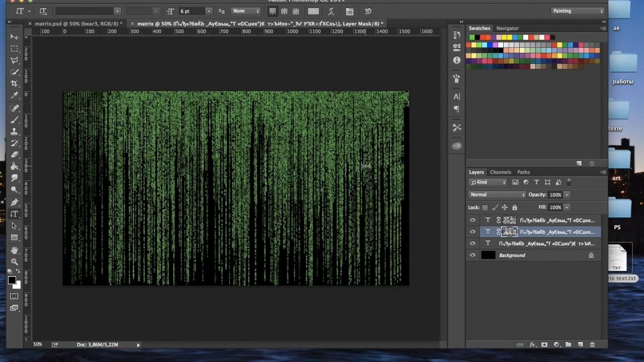
Task: Select the History Brush tool
Action: point(14,143)
